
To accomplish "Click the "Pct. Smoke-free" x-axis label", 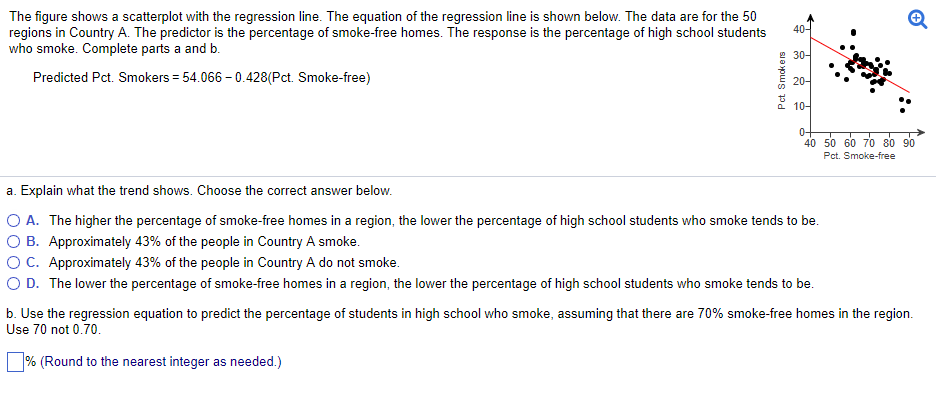I will pos(859,156).
